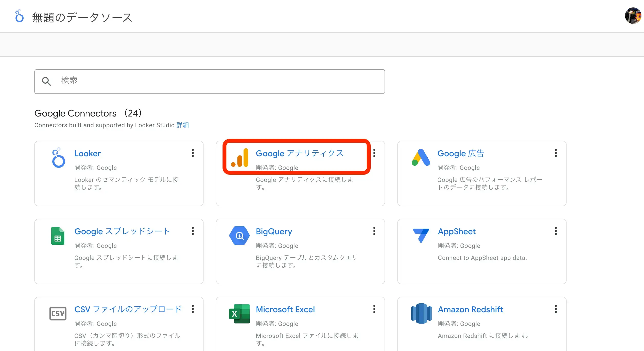Click description 'BigQuery テーブルとカスタムクエリに接続します。'
The height and width of the screenshot is (351, 644).
[x=307, y=261]
